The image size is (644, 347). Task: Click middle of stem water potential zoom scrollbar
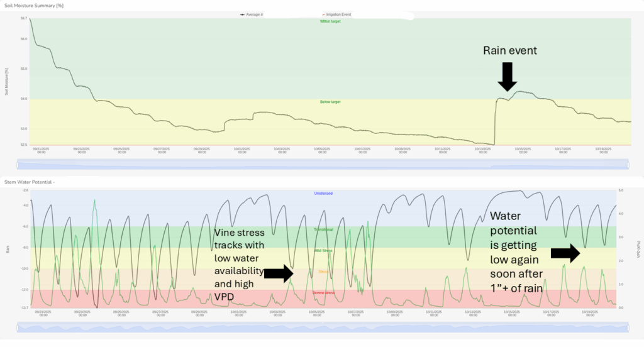[x=323, y=327]
